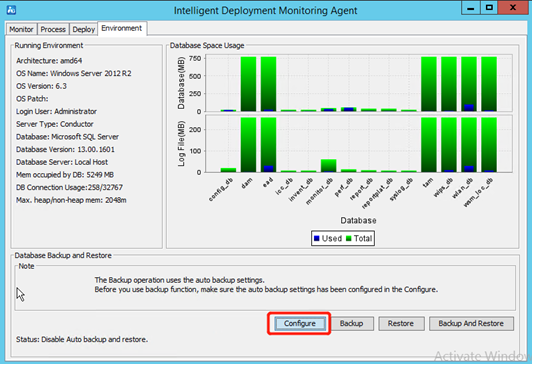
Task: Maximize the Deployment Monitoring Agent window
Action: pyautogui.click(x=489, y=8)
